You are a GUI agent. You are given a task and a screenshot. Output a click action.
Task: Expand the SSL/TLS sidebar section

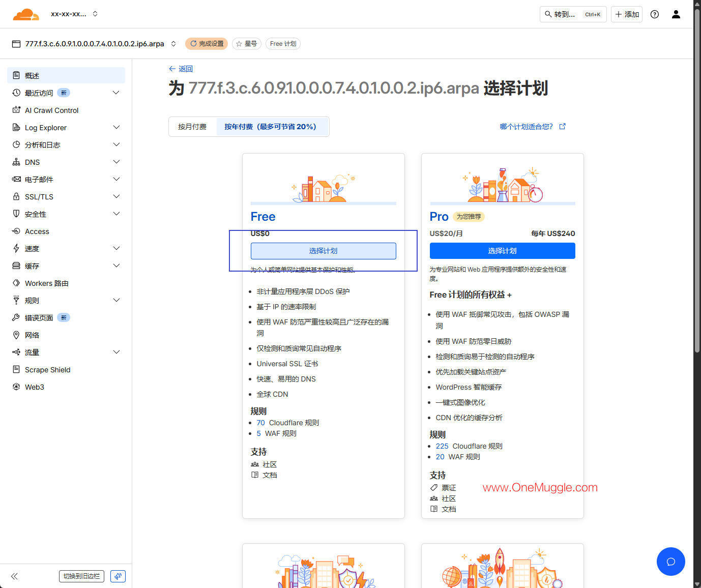(116, 196)
